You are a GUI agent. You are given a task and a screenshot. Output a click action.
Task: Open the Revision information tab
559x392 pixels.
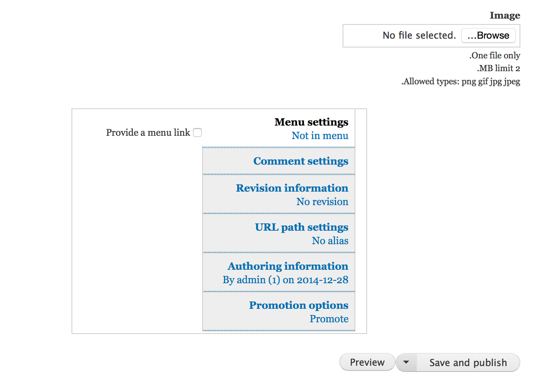tap(279, 194)
